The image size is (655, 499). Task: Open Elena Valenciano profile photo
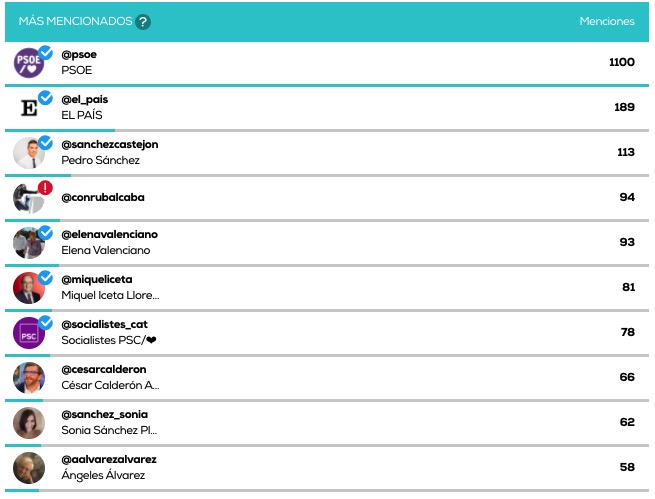29,243
